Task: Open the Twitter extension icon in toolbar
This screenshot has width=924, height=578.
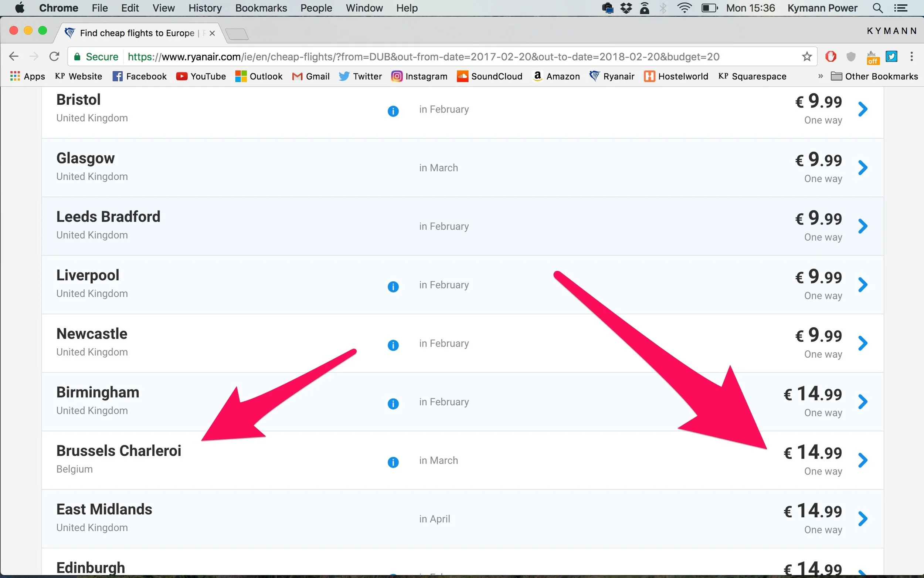Action: 891,57
